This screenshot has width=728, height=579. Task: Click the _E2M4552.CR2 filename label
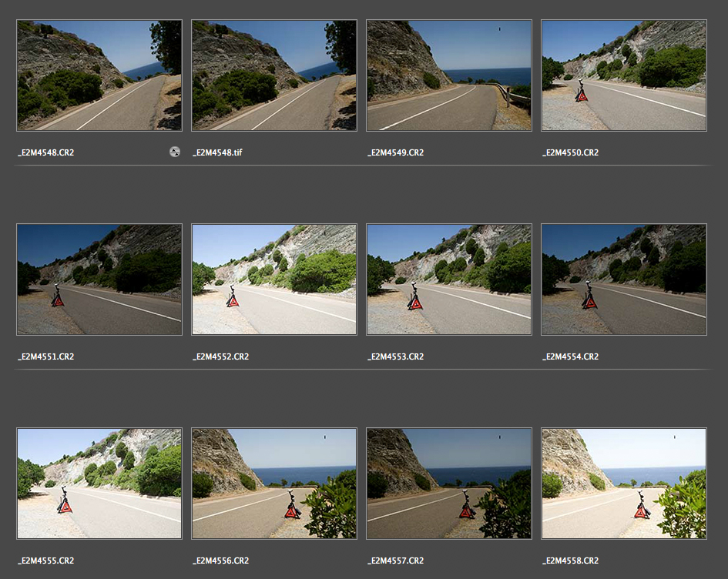pyautogui.click(x=220, y=357)
